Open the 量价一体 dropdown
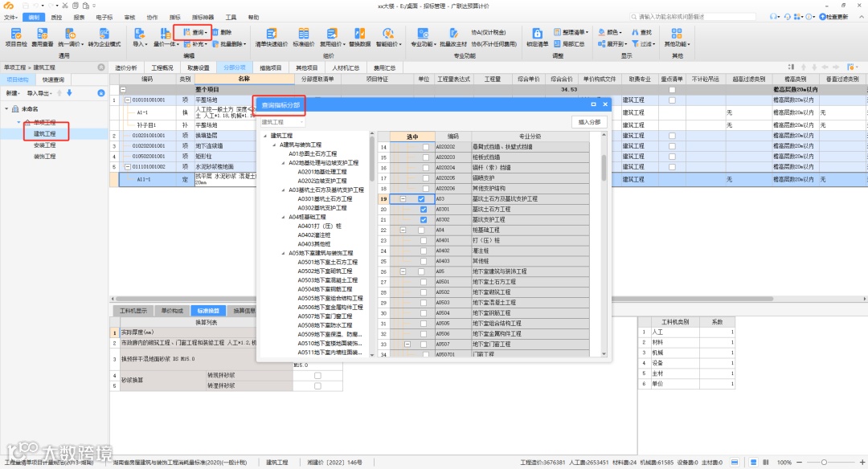This screenshot has height=469, width=868. coord(166,37)
